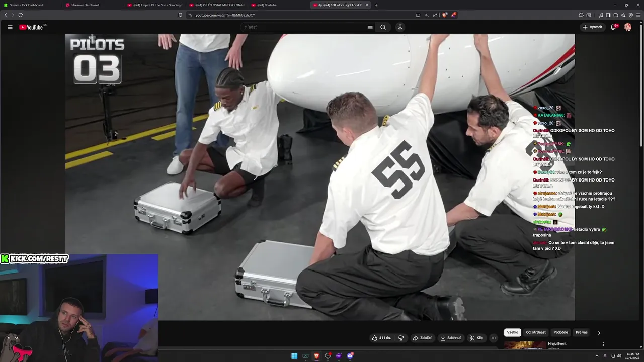Open the on-screen keyboard in search box
The width and height of the screenshot is (644, 362).
click(370, 27)
